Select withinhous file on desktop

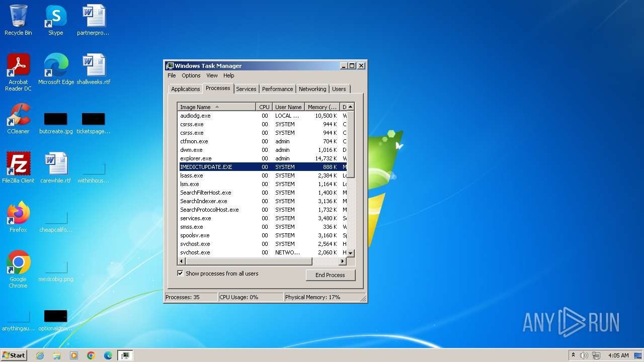[x=93, y=171]
